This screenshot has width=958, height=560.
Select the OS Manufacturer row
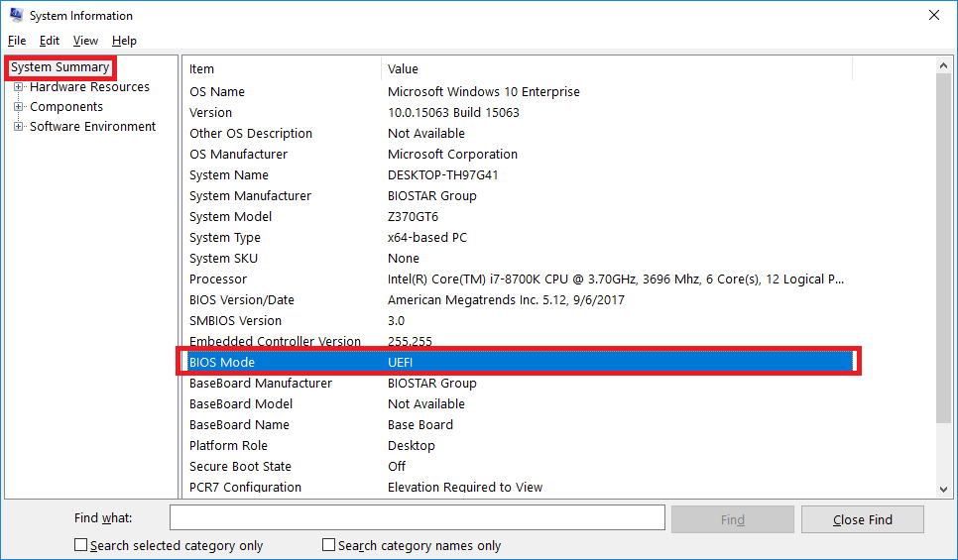(520, 154)
